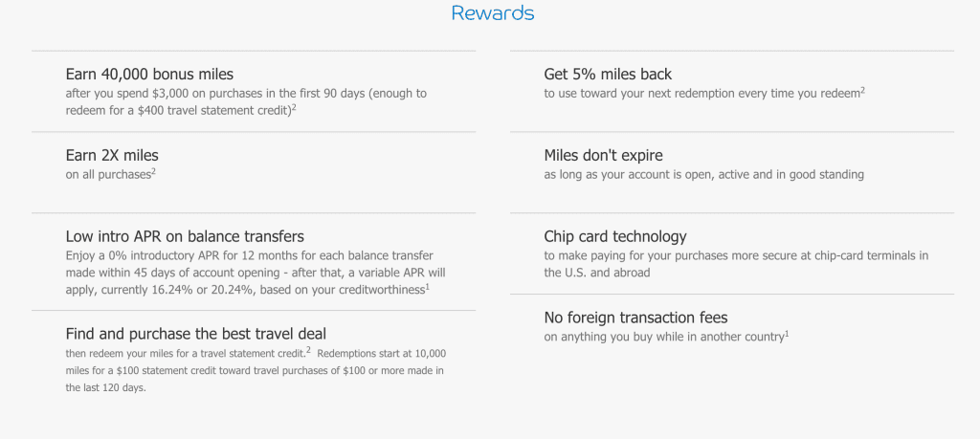Click the spend $3,000 on purchases description
Screen dimensions: 980x439
(x=246, y=101)
